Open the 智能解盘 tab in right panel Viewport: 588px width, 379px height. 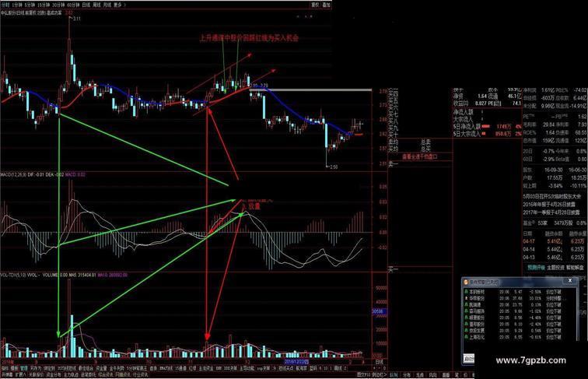pos(575,268)
